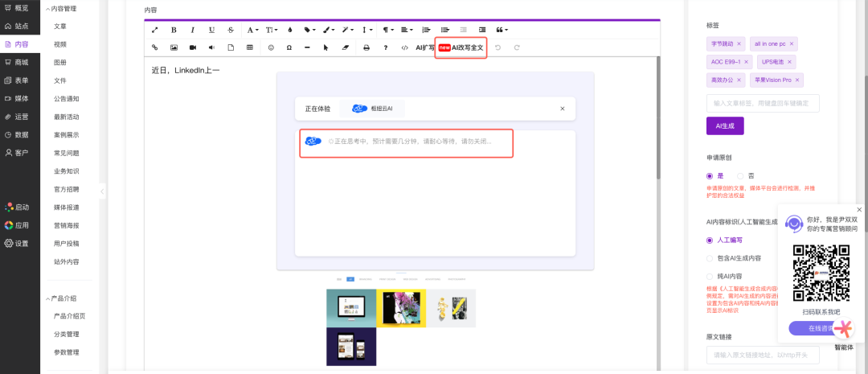Collapse the 内容管理 sidebar section
This screenshot has width=868, height=374.
point(47,9)
